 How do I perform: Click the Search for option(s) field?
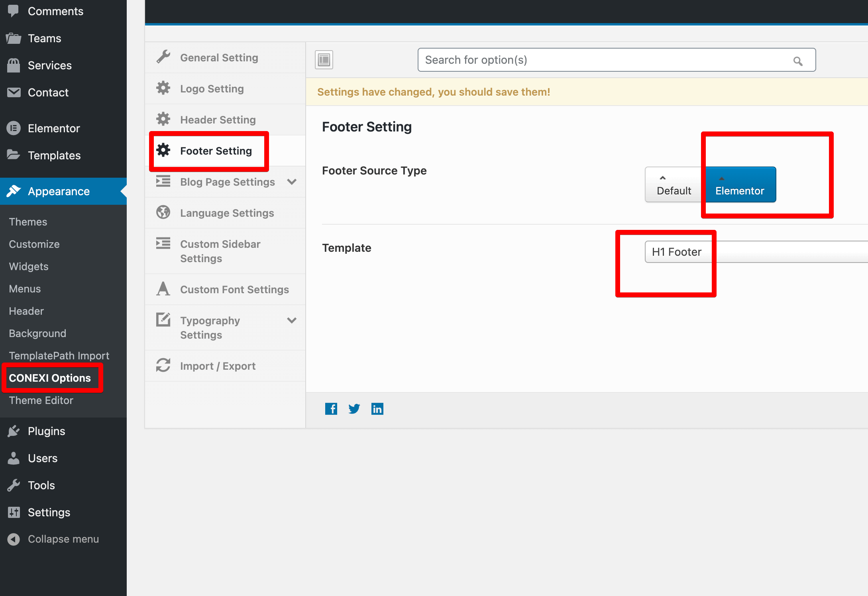pos(606,60)
